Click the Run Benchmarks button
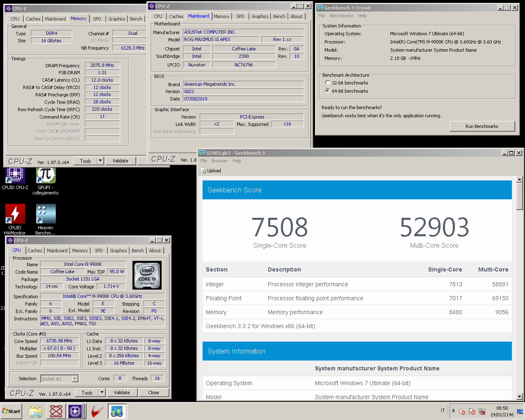The image size is (525, 420). pos(482,126)
